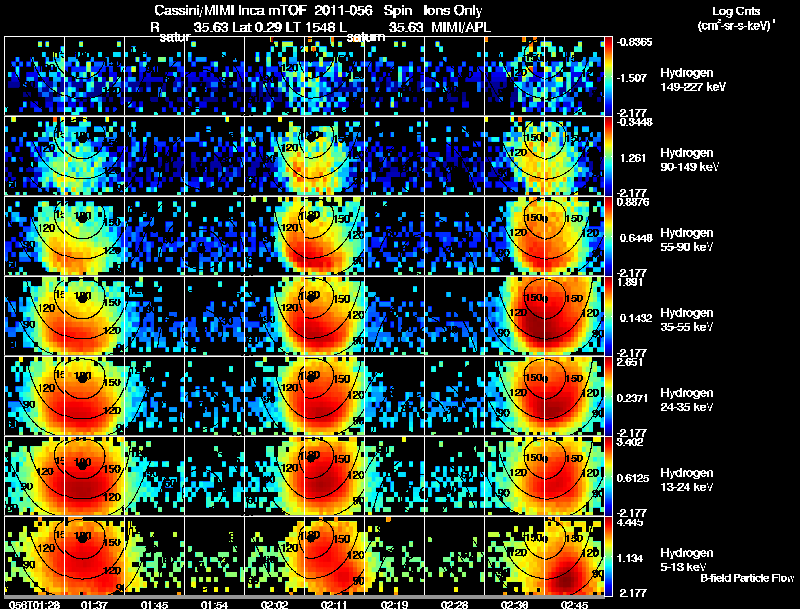800x609 pixels.
Task: Click the Hydrogen 24-35 keV color bar
Action: tap(608, 396)
